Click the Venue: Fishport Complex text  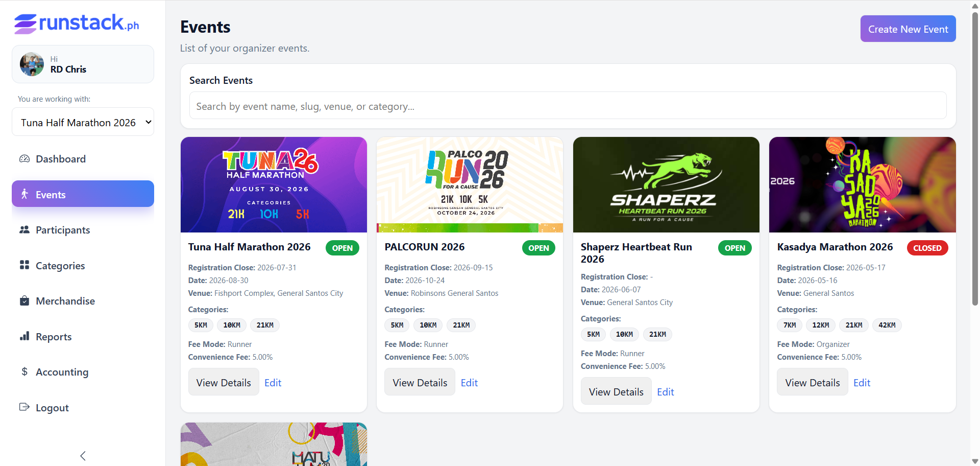coord(265,293)
